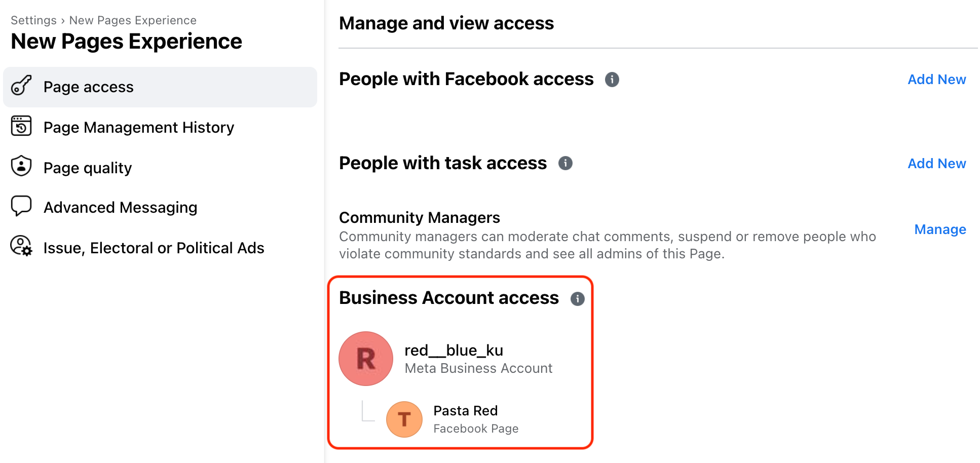The image size is (980, 463).
Task: Add new person with task access
Action: (936, 164)
